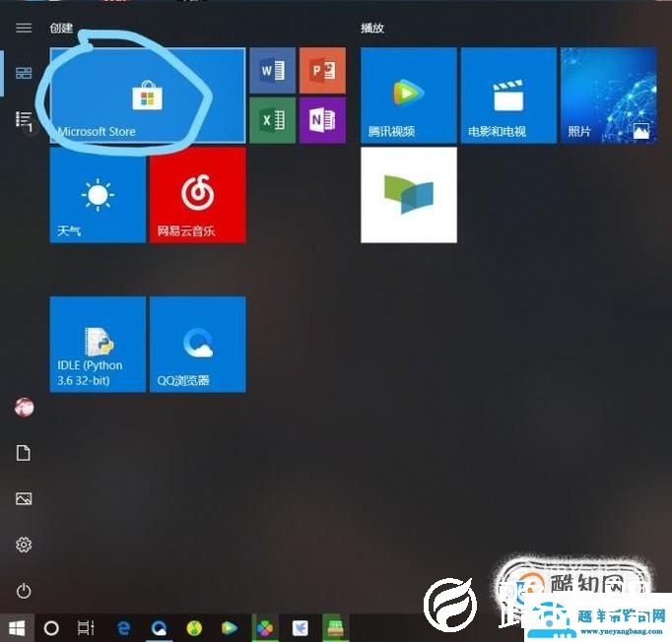Image resolution: width=672 pixels, height=642 pixels.
Task: Open the 电影和电视 tile
Action: pyautogui.click(x=508, y=96)
